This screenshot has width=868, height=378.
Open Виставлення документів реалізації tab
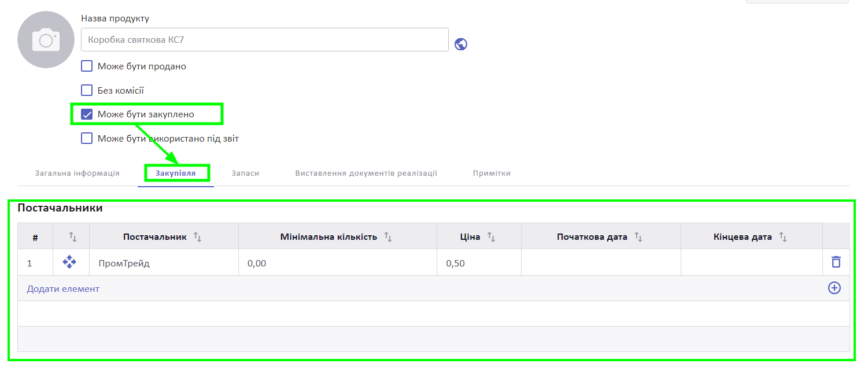365,173
